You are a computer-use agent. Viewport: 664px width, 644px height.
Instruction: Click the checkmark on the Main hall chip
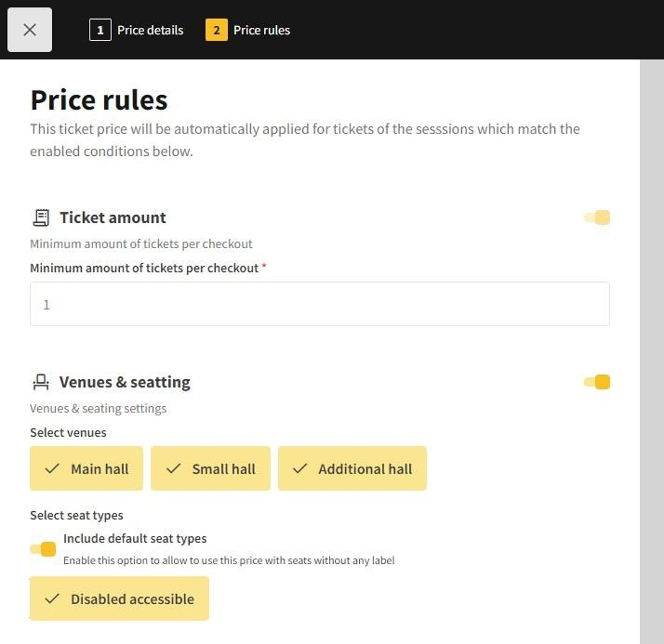pos(52,469)
